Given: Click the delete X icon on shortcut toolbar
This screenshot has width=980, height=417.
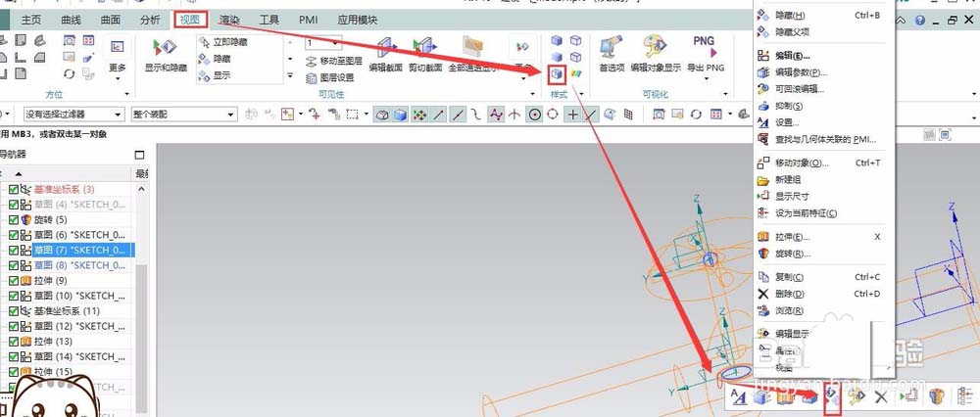Looking at the screenshot, I should pyautogui.click(x=881, y=396).
